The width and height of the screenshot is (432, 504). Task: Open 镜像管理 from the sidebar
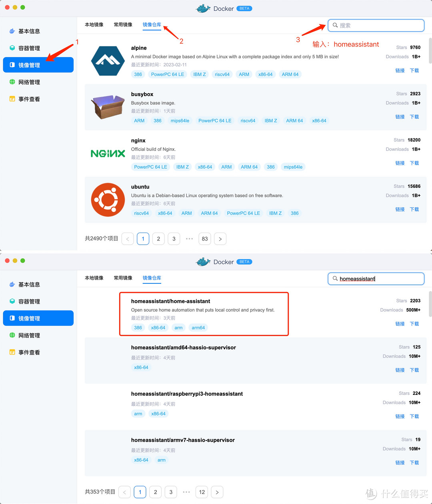(x=38, y=65)
